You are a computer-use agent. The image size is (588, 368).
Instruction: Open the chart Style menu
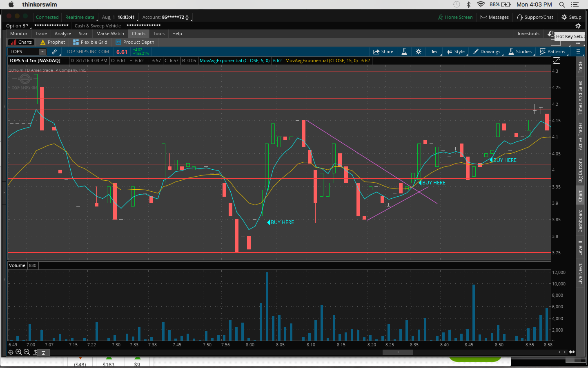[x=456, y=52]
